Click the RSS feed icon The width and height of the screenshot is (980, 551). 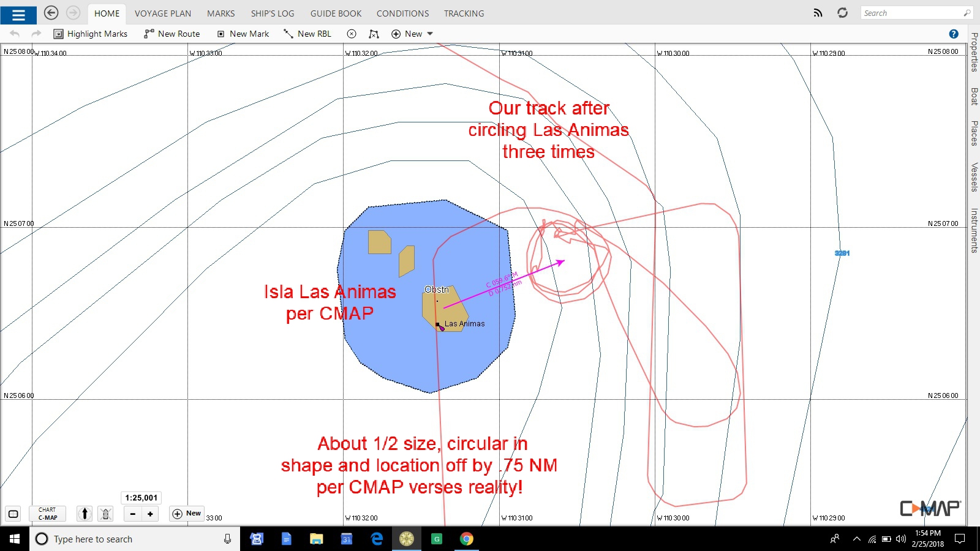[818, 13]
